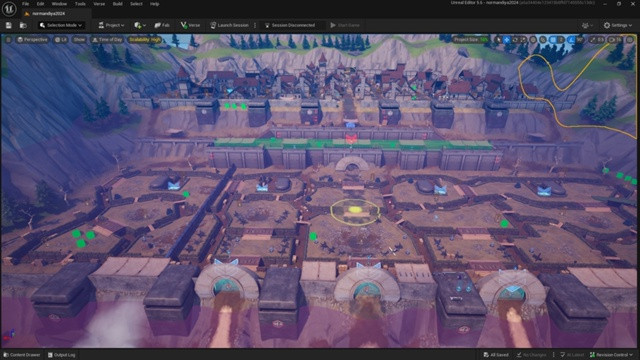Click the Save current level icon

[x=9, y=25]
